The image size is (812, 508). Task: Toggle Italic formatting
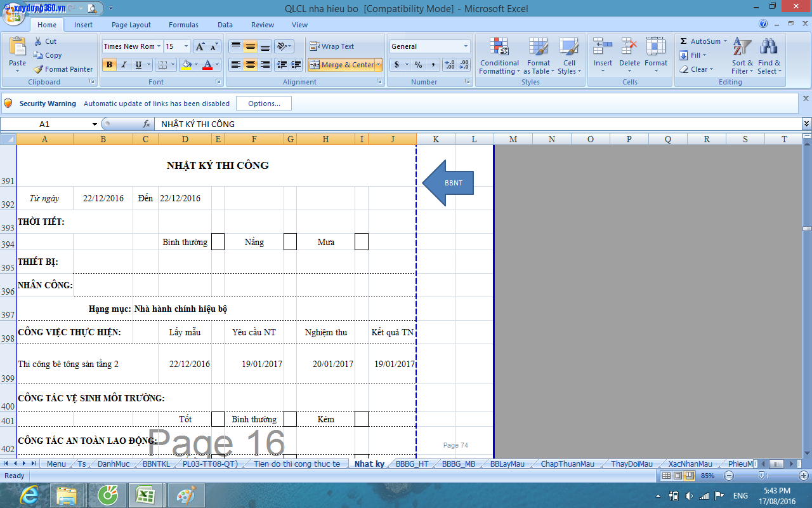coord(124,65)
